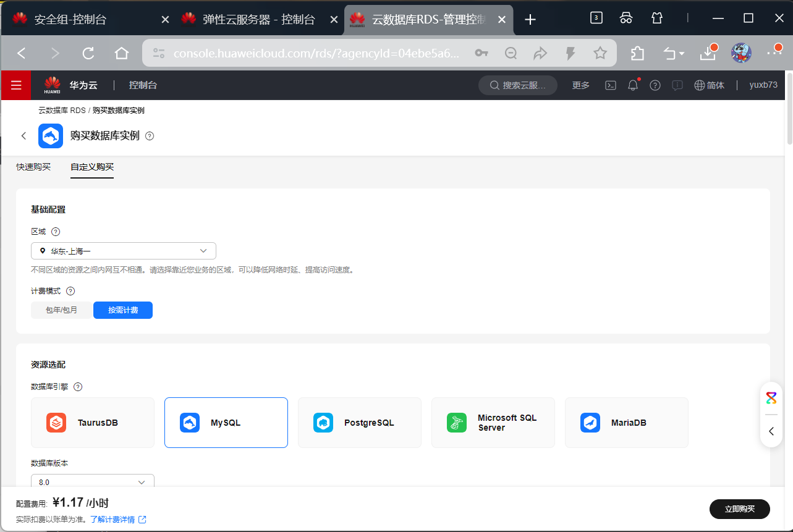Screen dimensions: 793x532
Task: Switch to 快速购买 tab
Action: pos(33,167)
